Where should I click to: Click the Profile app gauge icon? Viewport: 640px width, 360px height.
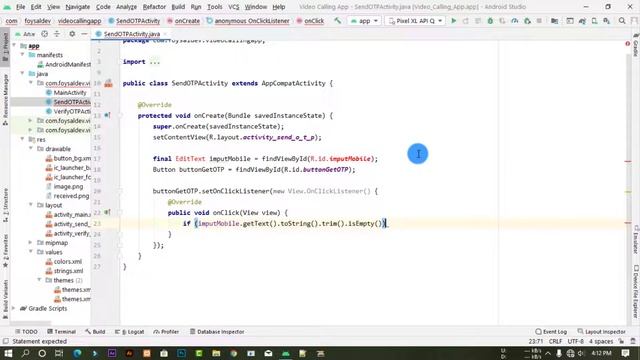(x=515, y=21)
